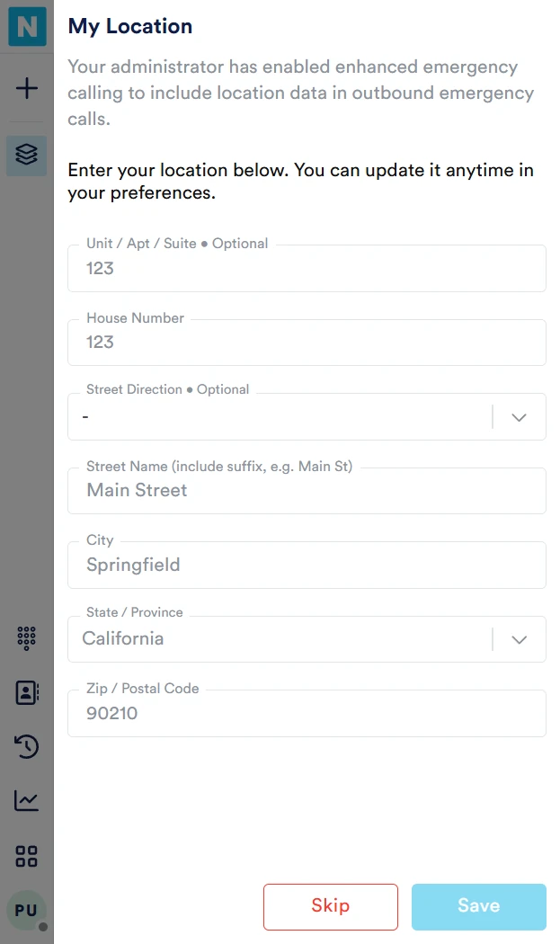Click the PU user avatar
This screenshot has height=944, width=560.
pyautogui.click(x=26, y=910)
